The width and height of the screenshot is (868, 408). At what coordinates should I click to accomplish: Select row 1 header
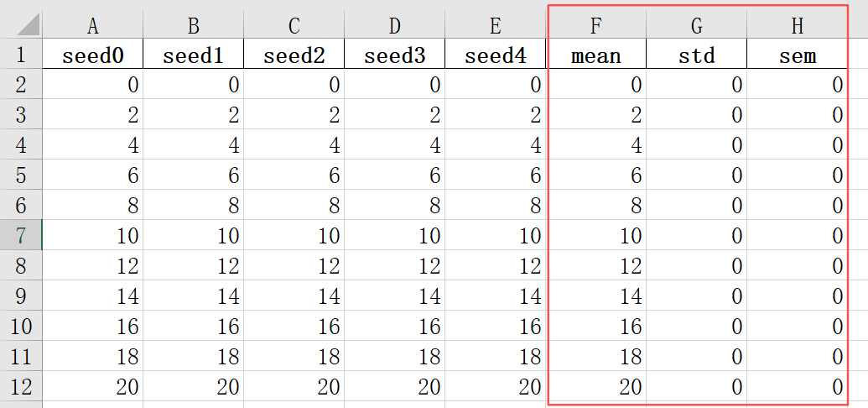coord(21,55)
